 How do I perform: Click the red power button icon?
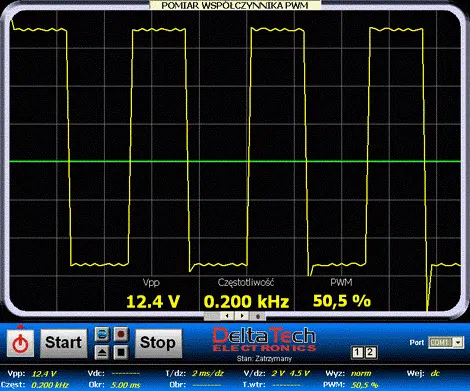(20, 343)
